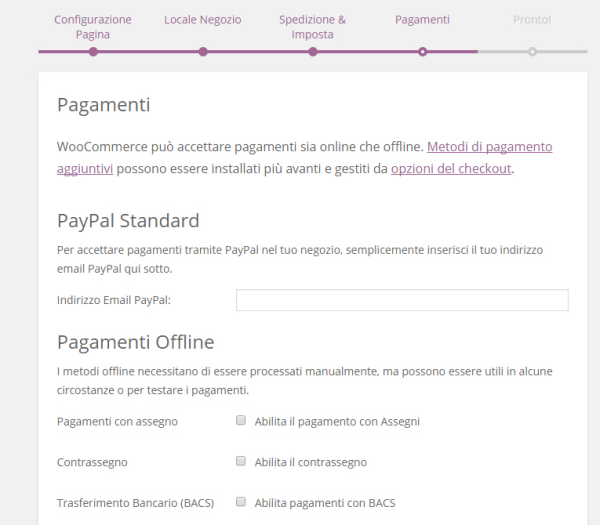Click the Pronto! progress dot
600x525 pixels.
(532, 52)
